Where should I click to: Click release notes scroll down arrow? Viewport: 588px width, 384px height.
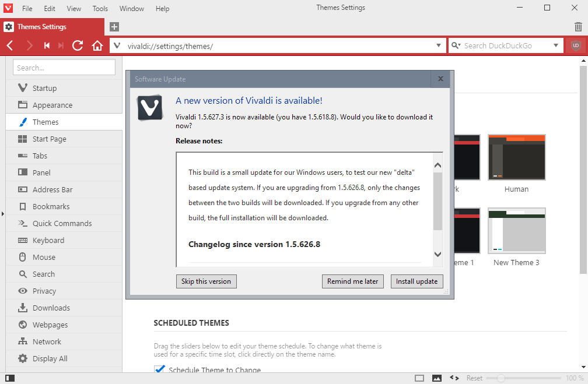(437, 254)
